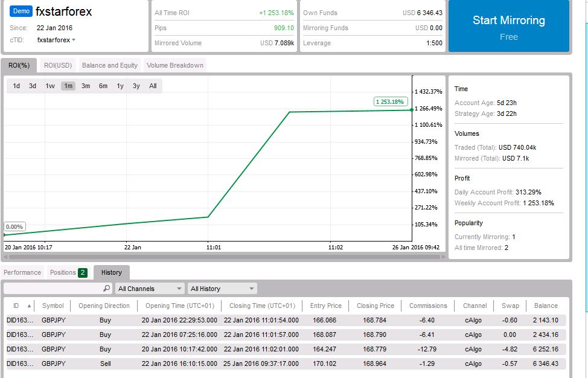Open the Volume Breakdown tab
The width and height of the screenshot is (588, 378).
174,65
